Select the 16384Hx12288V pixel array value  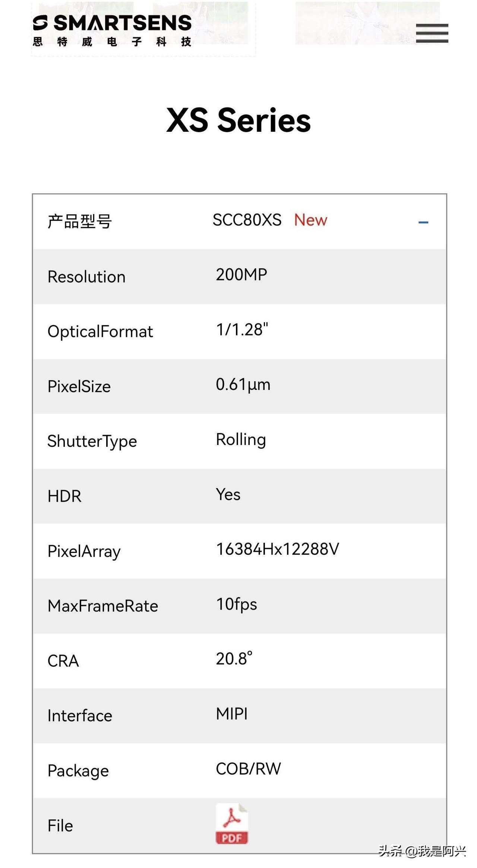278,549
